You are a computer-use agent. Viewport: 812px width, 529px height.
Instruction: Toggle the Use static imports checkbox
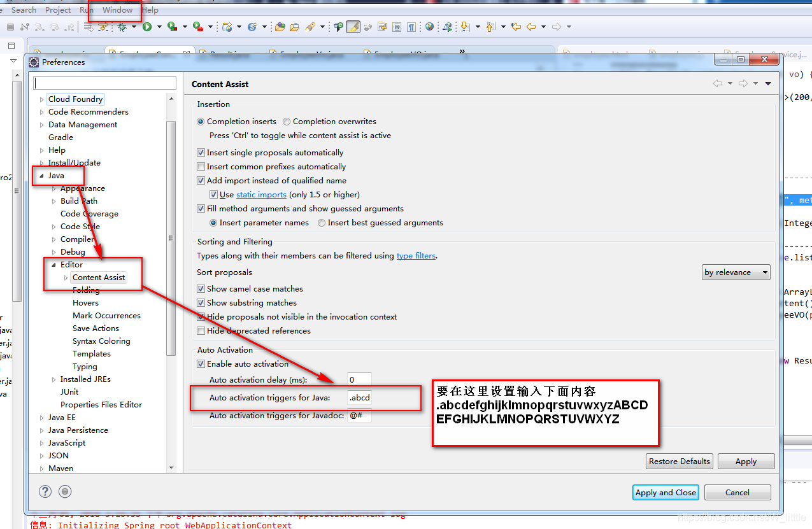click(214, 195)
